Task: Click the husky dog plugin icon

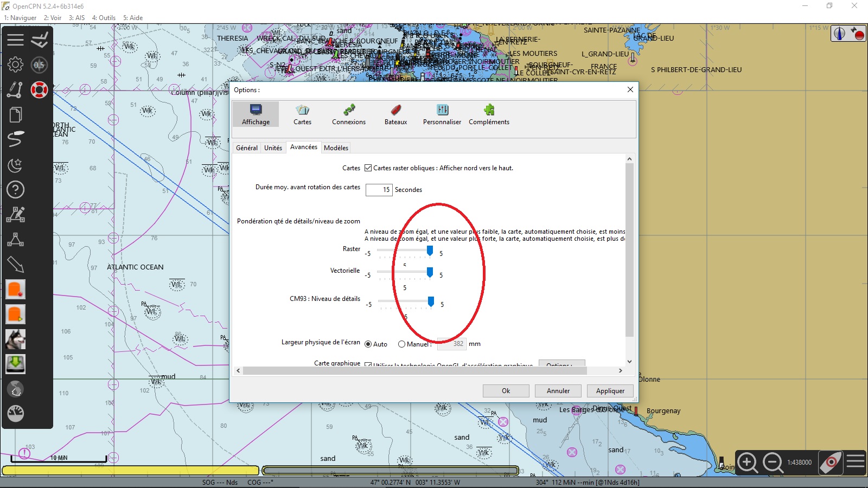Action: click(x=15, y=339)
